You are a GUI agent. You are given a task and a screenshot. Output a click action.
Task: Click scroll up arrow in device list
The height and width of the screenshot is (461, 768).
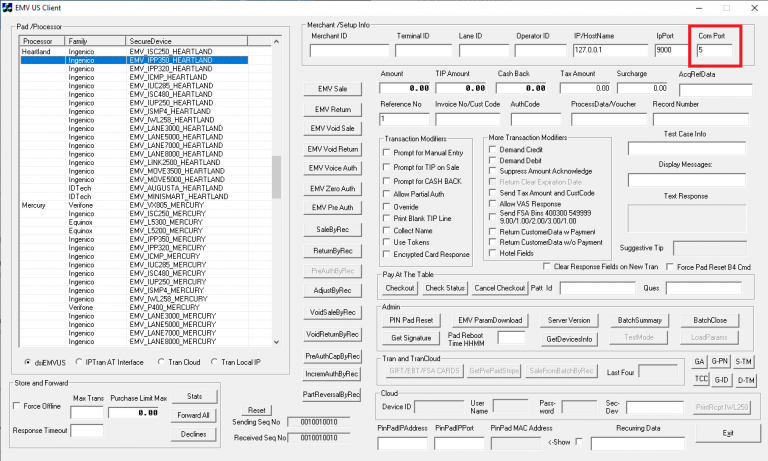click(276, 42)
